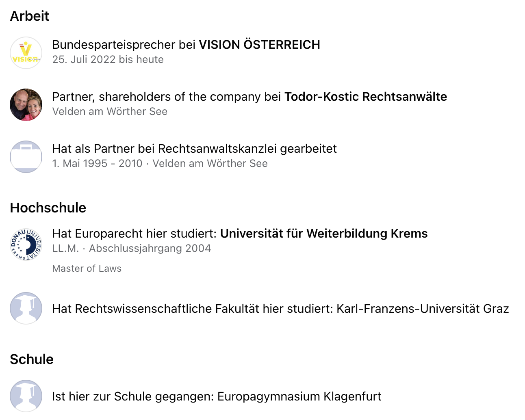This screenshot has width=525, height=420.
Task: Click the 'Master of Laws' description
Action: 87,268
